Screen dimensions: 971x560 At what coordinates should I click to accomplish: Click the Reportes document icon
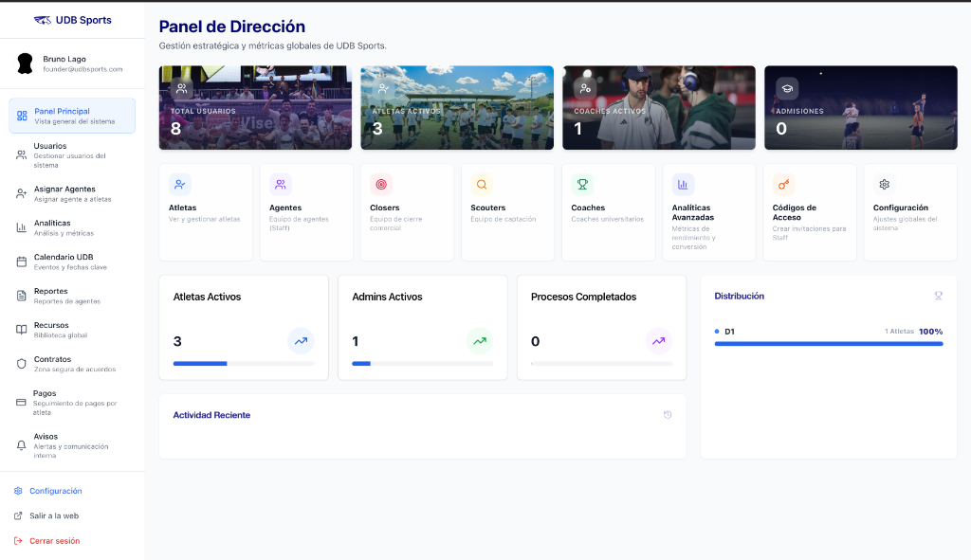21,296
